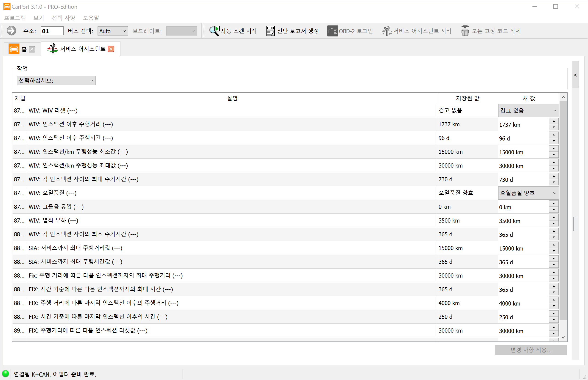
Task: Open the bus selection dropdown set to Auto
Action: [x=112, y=31]
